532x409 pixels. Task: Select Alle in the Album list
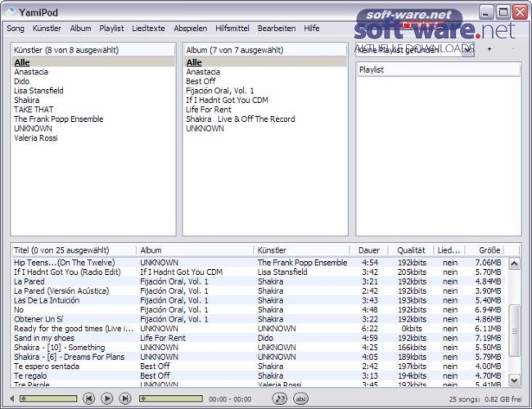(265, 62)
